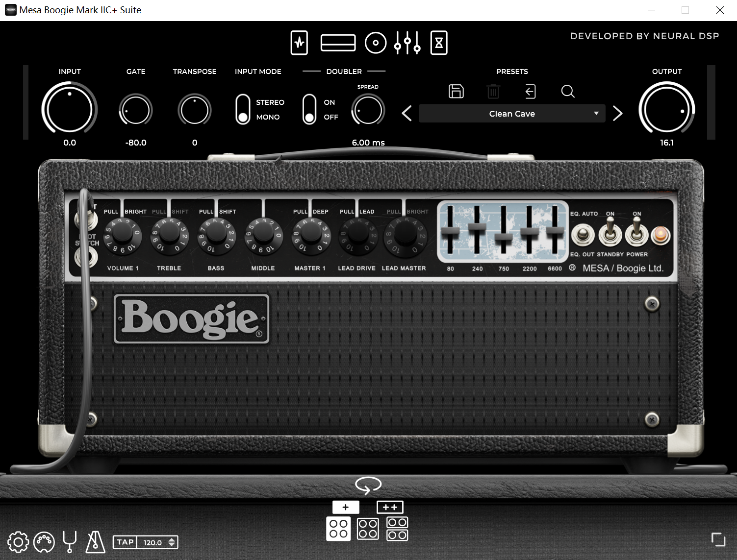Open the MIDI settings
This screenshot has height=560, width=737.
44,542
